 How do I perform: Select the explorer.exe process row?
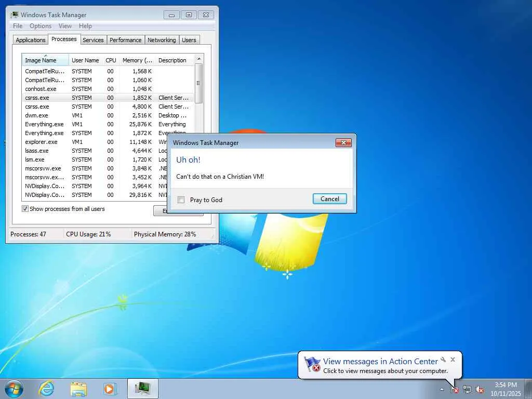pyautogui.click(x=96, y=142)
